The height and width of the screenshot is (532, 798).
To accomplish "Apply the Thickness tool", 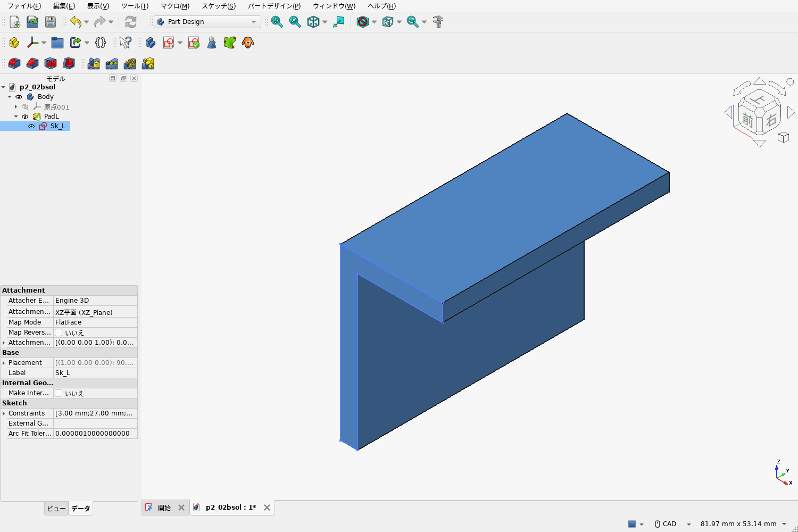I will point(69,63).
